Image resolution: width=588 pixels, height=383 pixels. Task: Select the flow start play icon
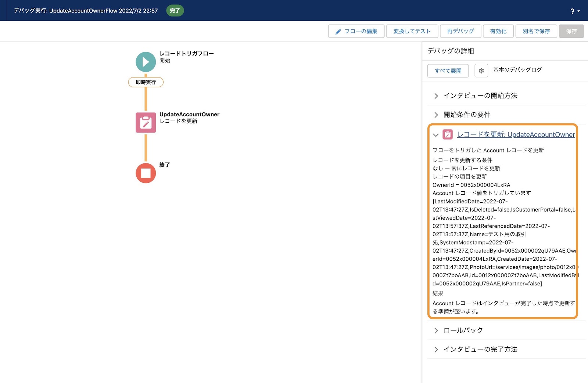click(146, 62)
